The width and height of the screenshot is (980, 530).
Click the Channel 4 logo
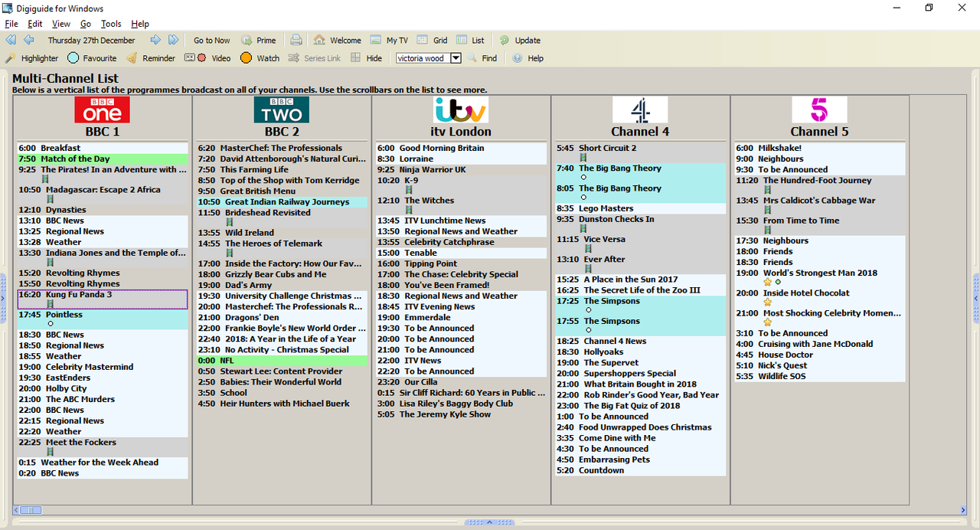pos(640,110)
